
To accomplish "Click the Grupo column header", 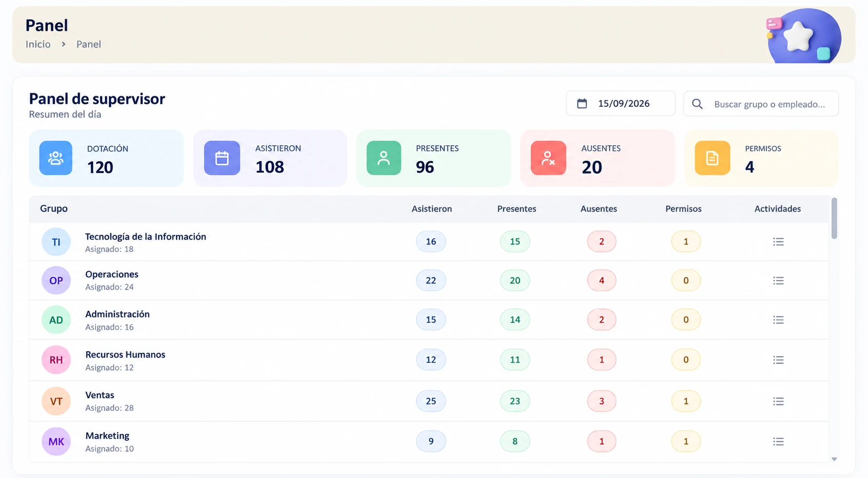I will click(x=54, y=208).
